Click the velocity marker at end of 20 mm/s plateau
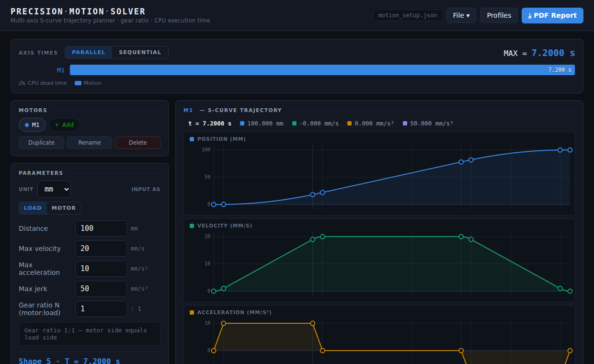The height and width of the screenshot is (364, 594). [461, 237]
